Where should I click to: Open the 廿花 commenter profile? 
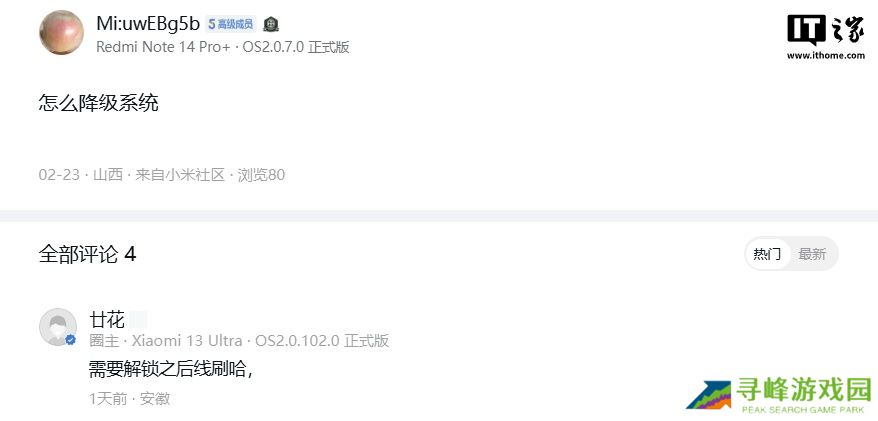click(106, 320)
